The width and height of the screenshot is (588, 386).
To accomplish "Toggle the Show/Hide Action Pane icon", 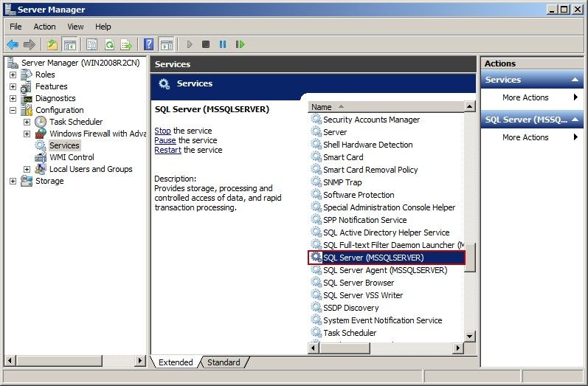I will point(167,44).
